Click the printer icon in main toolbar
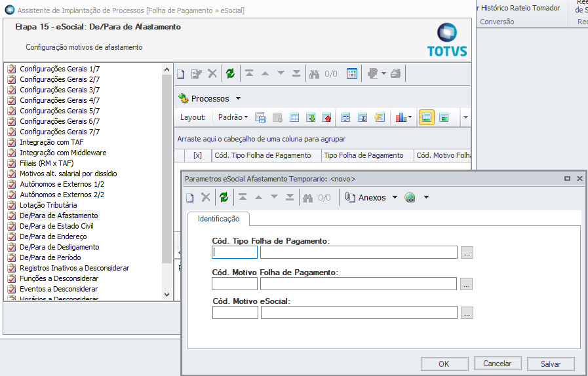Image resolution: width=588 pixels, height=376 pixels. pyautogui.click(x=396, y=73)
